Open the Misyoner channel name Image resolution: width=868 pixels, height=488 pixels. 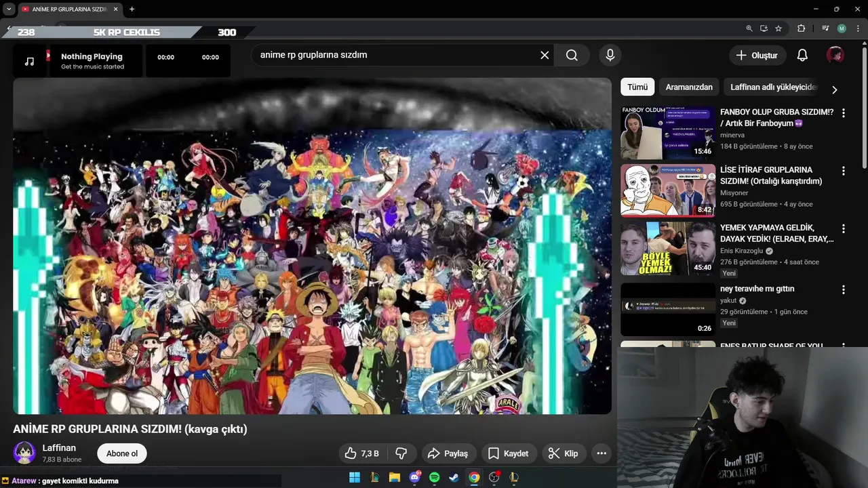pyautogui.click(x=734, y=193)
